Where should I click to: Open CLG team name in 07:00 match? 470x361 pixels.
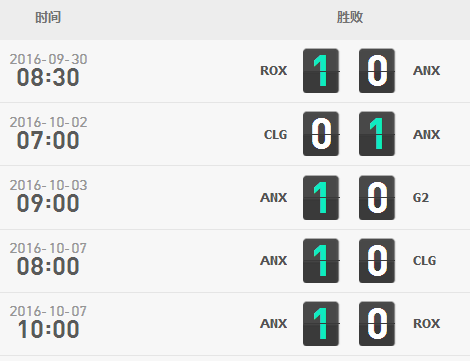(x=275, y=135)
